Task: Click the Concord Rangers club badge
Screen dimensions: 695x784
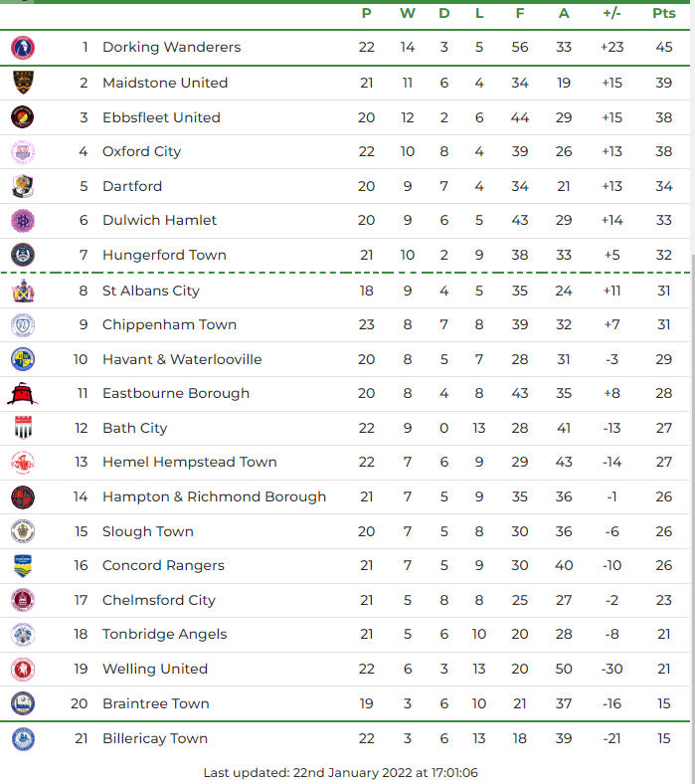Action: 22,566
